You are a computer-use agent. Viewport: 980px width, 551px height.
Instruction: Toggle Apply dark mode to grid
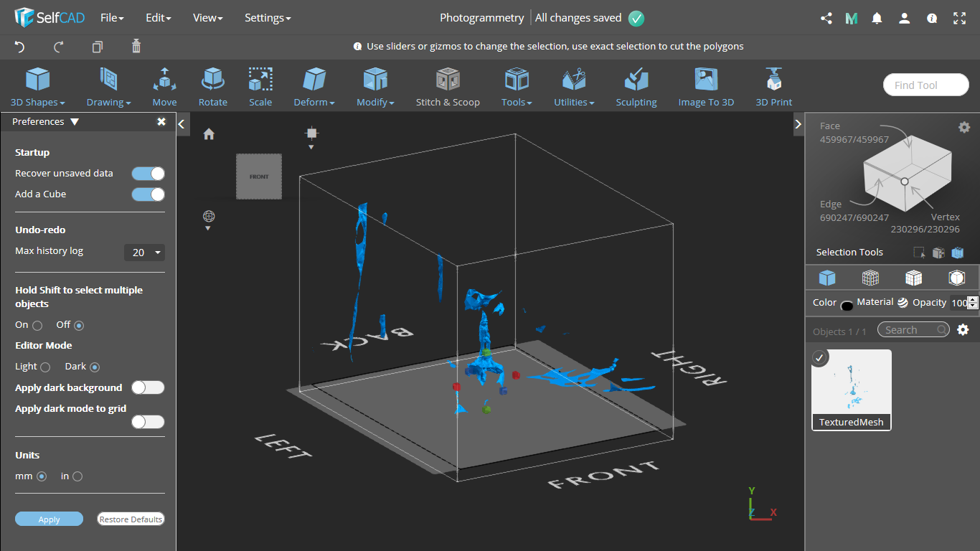(149, 422)
